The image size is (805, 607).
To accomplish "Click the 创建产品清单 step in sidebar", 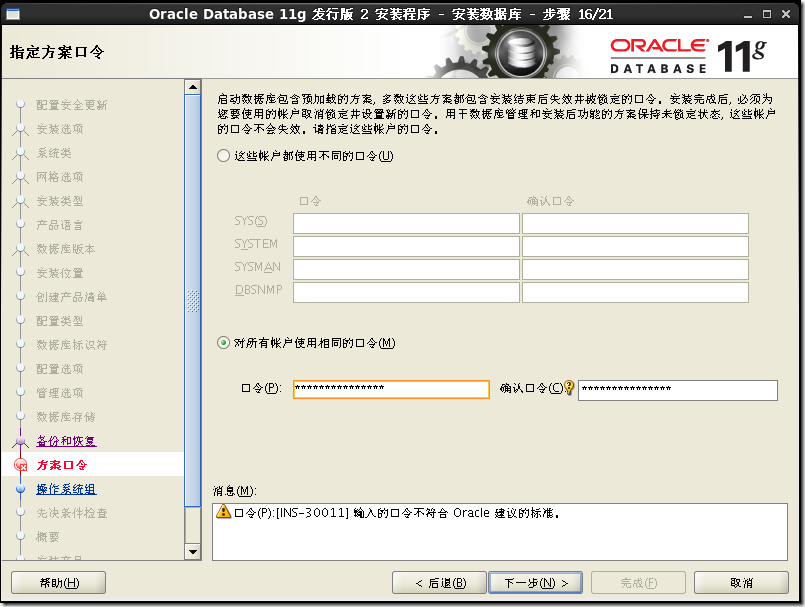I will [x=72, y=297].
